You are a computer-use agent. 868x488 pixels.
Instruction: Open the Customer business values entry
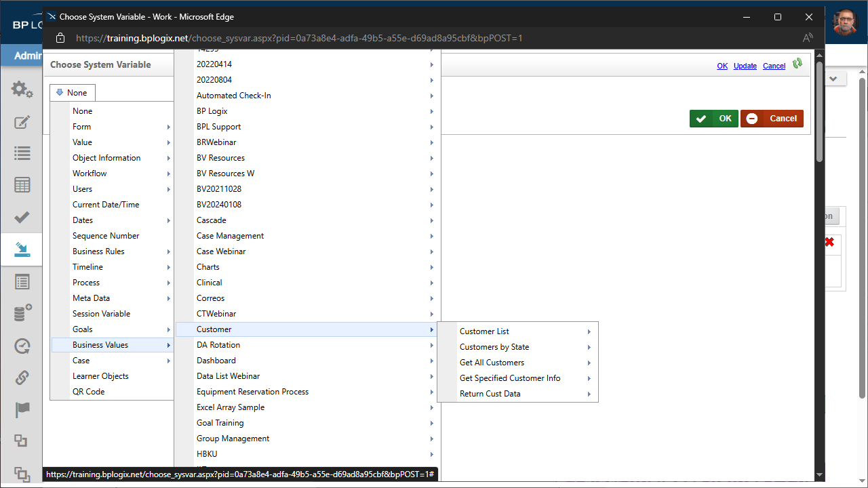pyautogui.click(x=308, y=329)
